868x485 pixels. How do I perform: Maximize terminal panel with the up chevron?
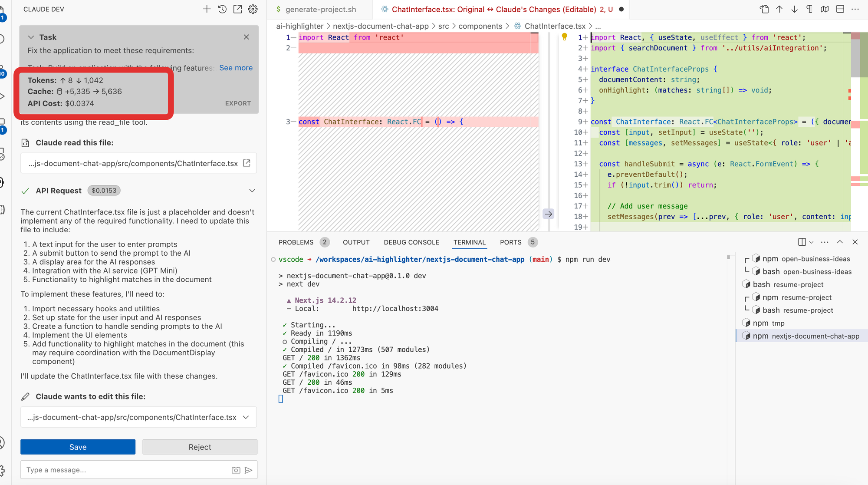840,242
